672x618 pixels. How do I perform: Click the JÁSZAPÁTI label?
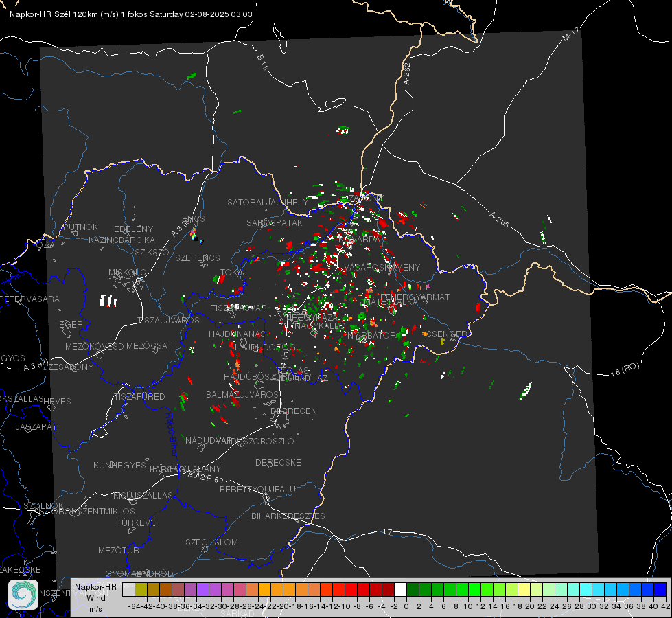[37, 426]
